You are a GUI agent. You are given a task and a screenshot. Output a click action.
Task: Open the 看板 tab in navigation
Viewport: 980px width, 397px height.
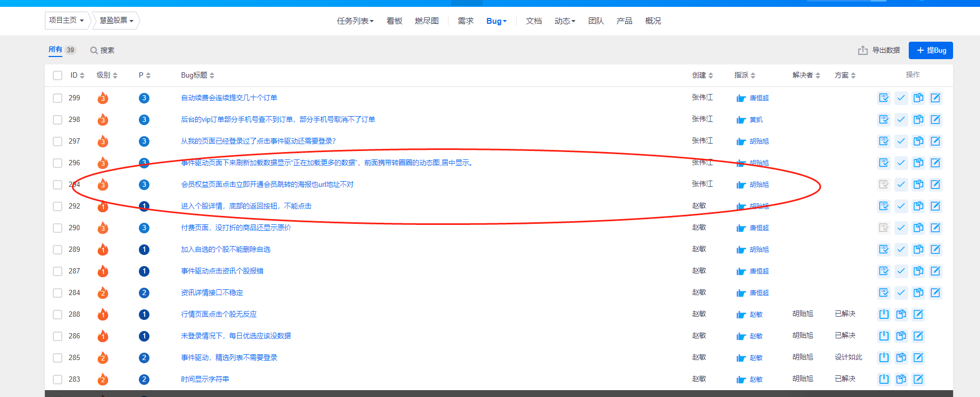pyautogui.click(x=394, y=21)
